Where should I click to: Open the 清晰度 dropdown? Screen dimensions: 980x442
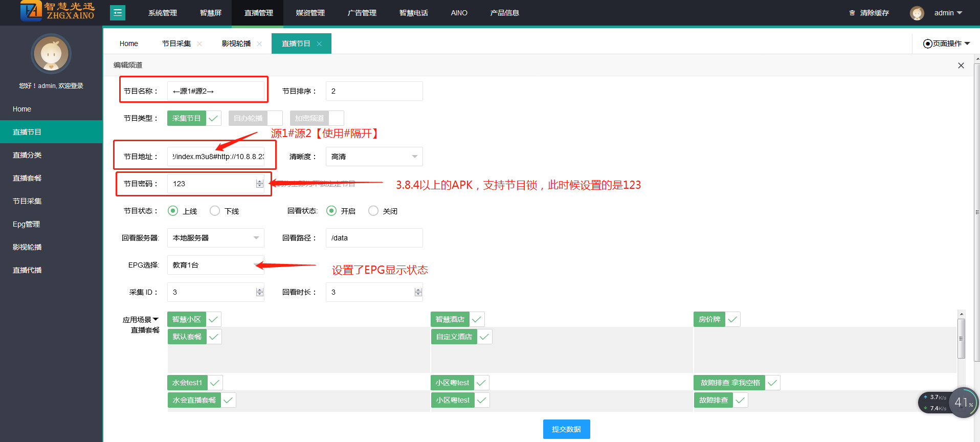374,157
